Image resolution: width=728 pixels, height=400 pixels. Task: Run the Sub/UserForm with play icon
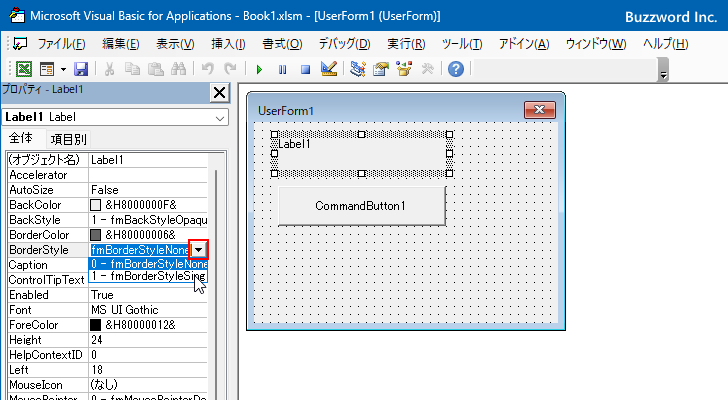click(x=259, y=70)
